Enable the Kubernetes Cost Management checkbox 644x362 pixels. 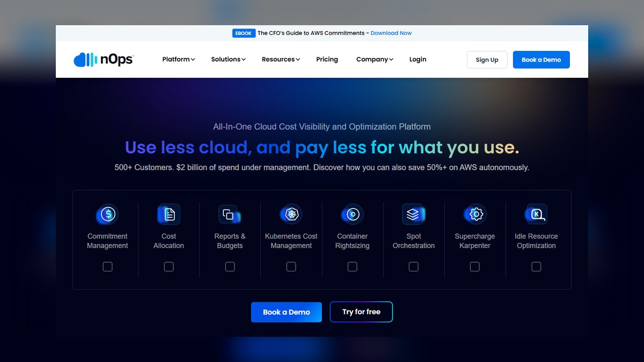(291, 267)
